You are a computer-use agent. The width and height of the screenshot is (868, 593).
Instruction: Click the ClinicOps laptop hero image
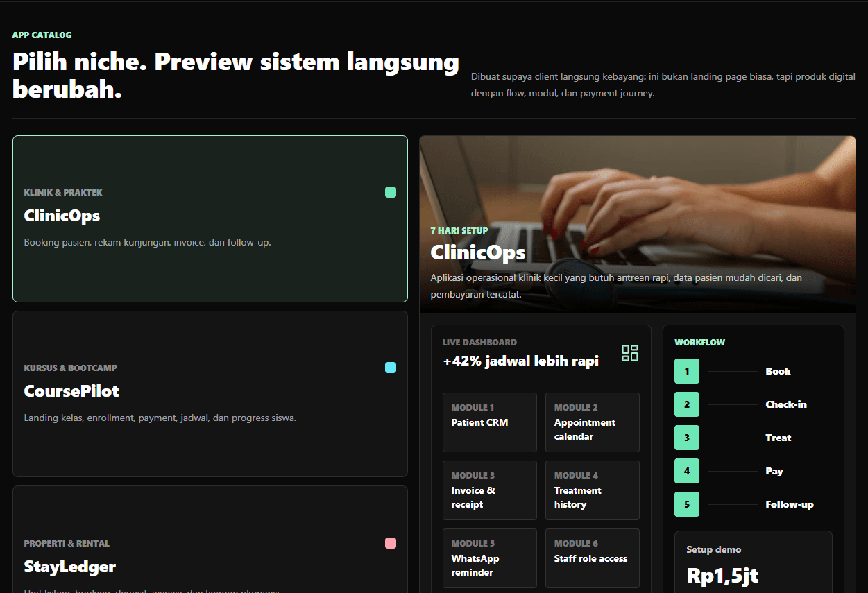(638, 225)
